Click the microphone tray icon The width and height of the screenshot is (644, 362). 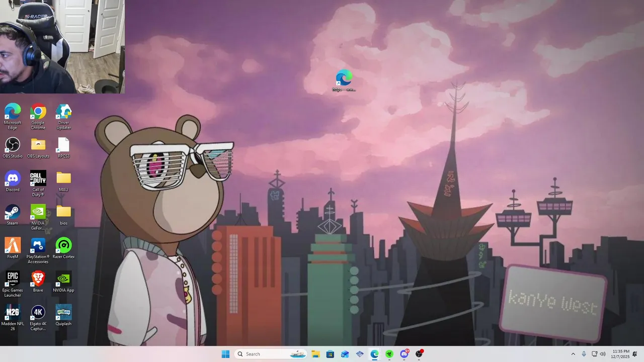584,354
